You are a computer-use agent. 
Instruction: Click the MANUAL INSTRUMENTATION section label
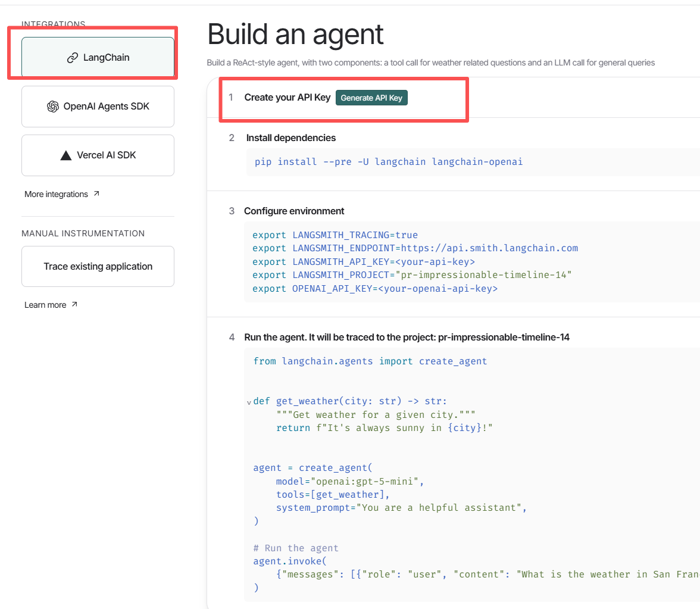(83, 233)
